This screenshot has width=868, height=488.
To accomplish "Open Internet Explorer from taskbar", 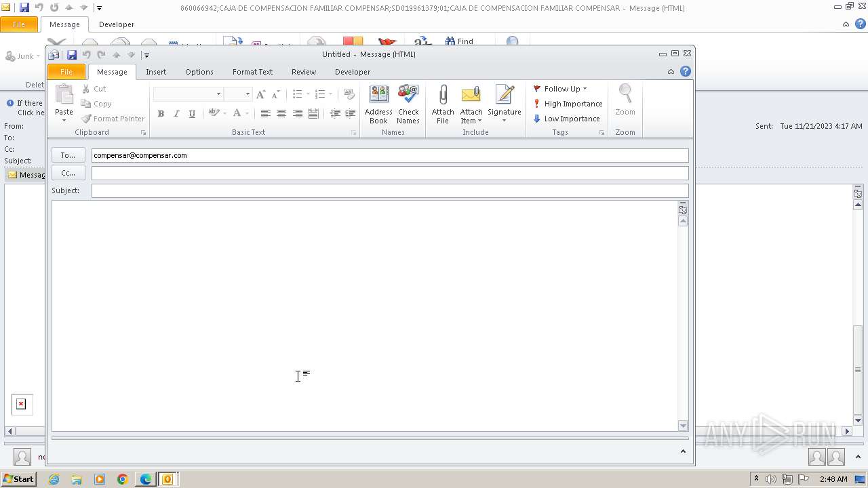I will pos(54,479).
